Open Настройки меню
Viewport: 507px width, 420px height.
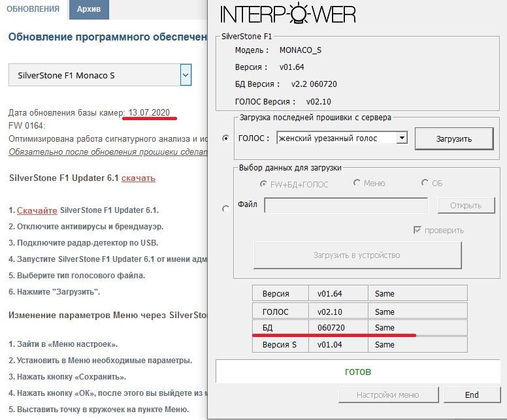[x=387, y=395]
